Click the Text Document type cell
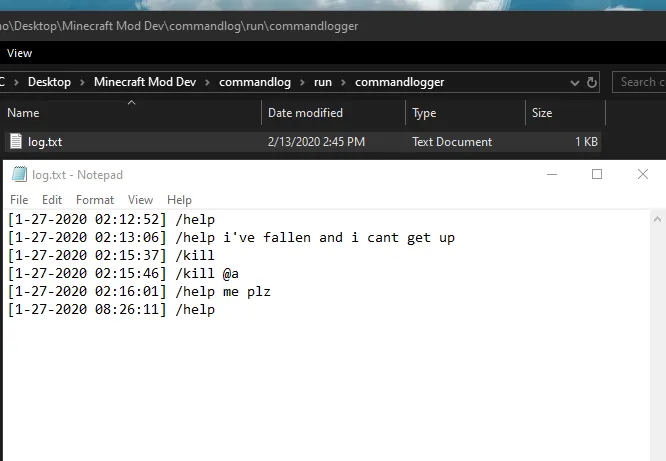 pos(452,141)
